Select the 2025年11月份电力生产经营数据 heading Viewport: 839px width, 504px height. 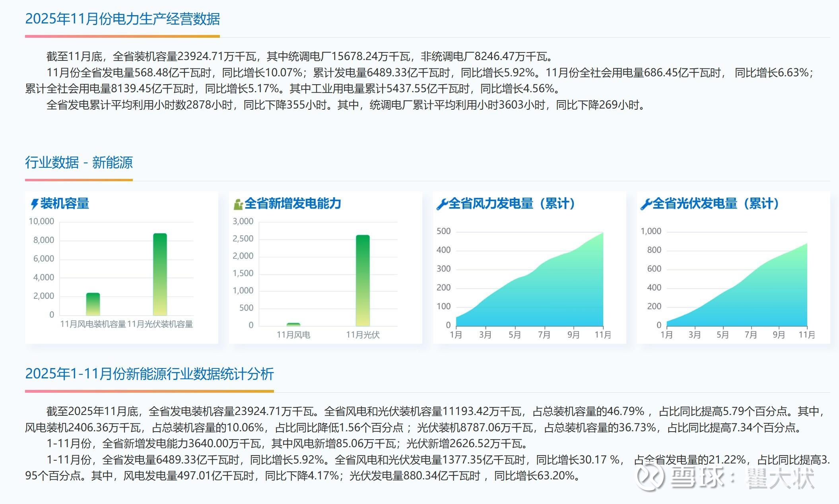(x=122, y=19)
